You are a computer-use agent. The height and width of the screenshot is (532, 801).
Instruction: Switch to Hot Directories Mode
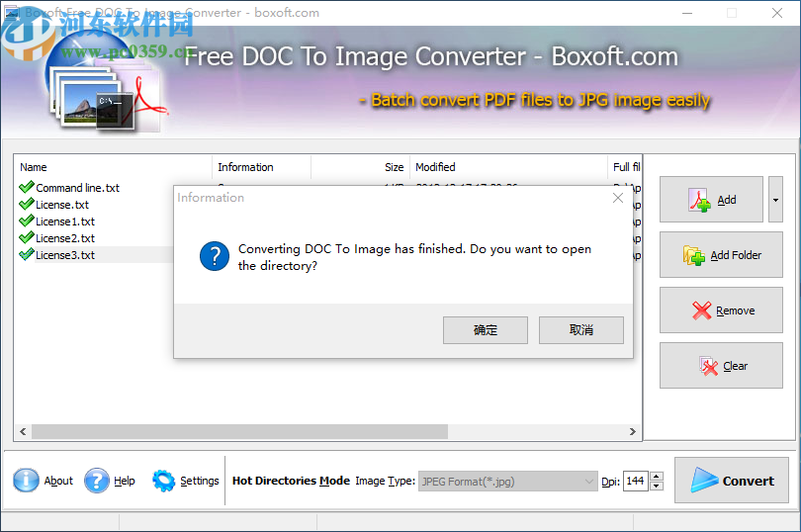pos(291,481)
